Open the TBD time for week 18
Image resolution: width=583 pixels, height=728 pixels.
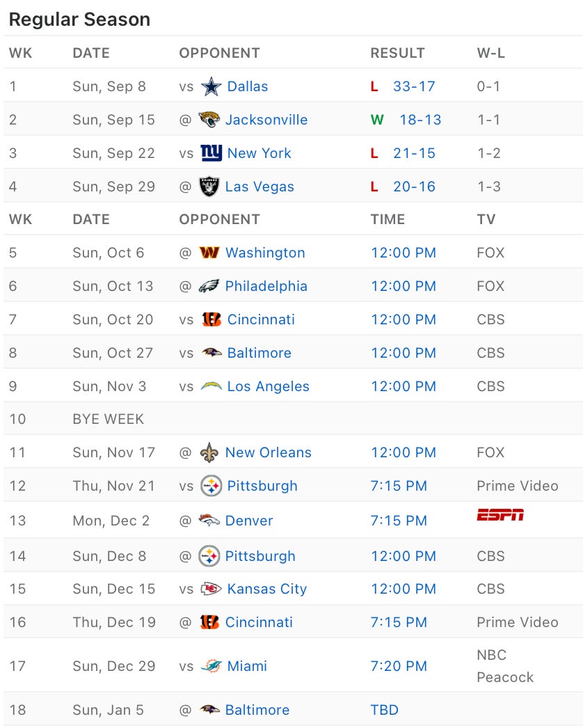[385, 710]
